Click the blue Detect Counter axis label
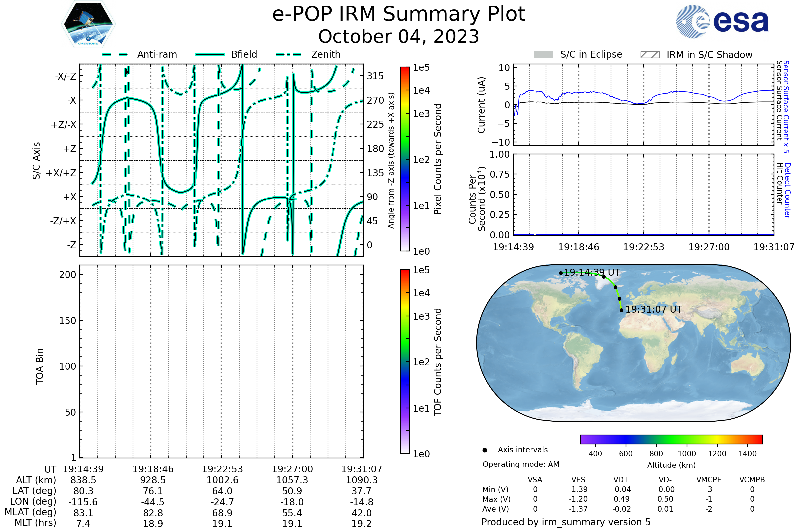This screenshot has height=532, width=798. pos(787,190)
